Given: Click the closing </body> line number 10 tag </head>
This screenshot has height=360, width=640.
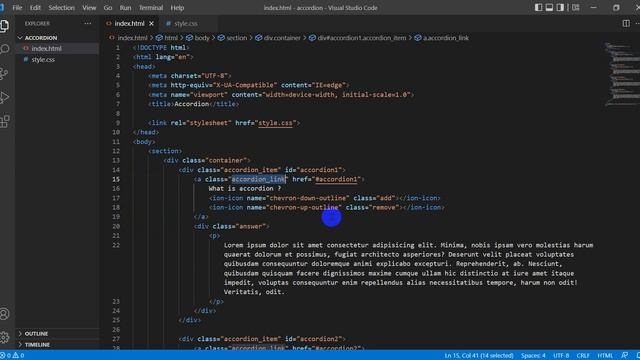Looking at the screenshot, I should click(x=146, y=132).
